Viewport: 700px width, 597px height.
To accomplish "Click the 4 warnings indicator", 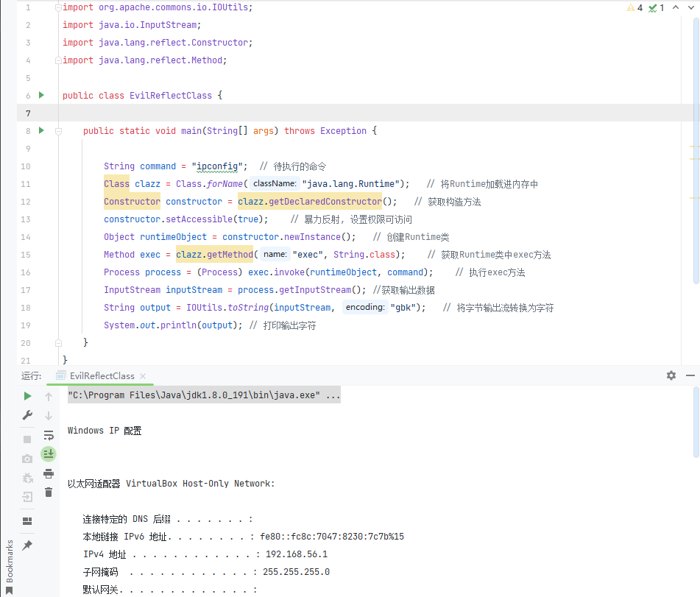I will tap(634, 7).
